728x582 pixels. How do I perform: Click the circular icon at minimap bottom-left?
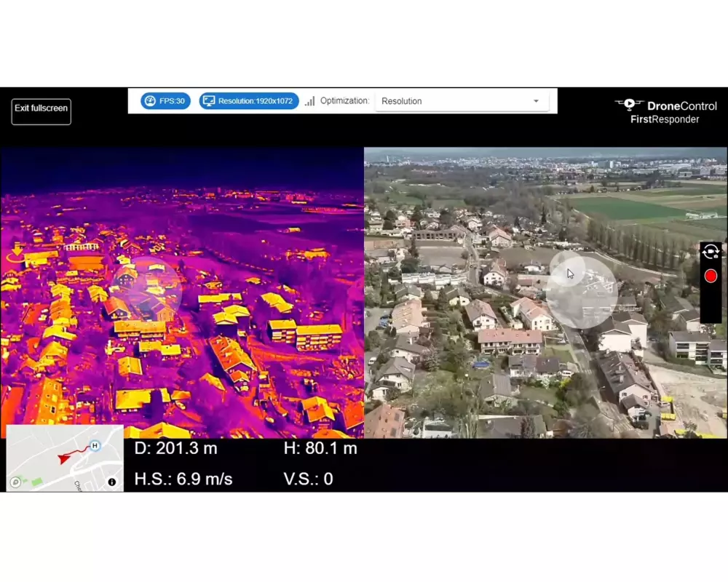click(x=15, y=482)
